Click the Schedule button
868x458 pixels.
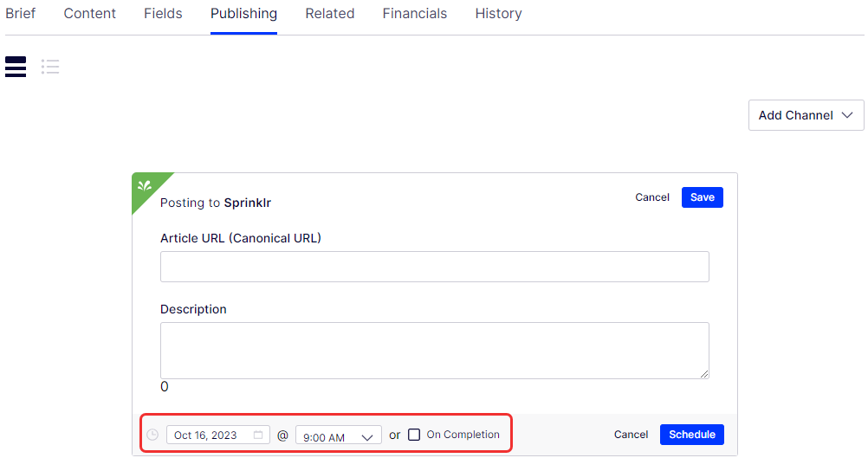pos(691,435)
